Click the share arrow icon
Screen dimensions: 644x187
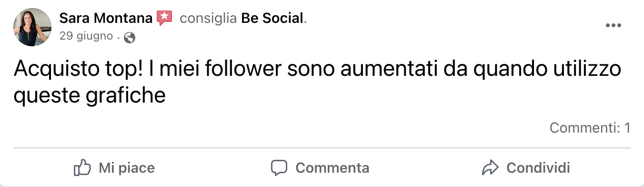click(490, 167)
